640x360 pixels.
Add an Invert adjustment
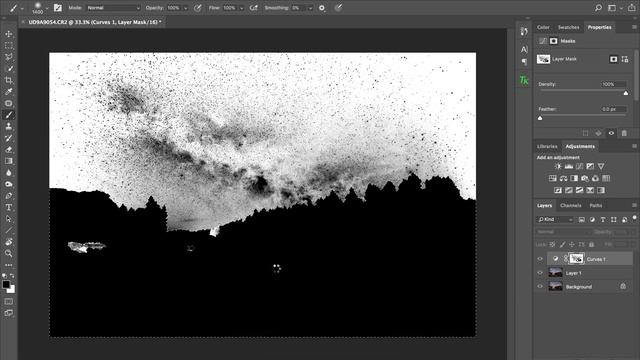[x=558, y=190]
